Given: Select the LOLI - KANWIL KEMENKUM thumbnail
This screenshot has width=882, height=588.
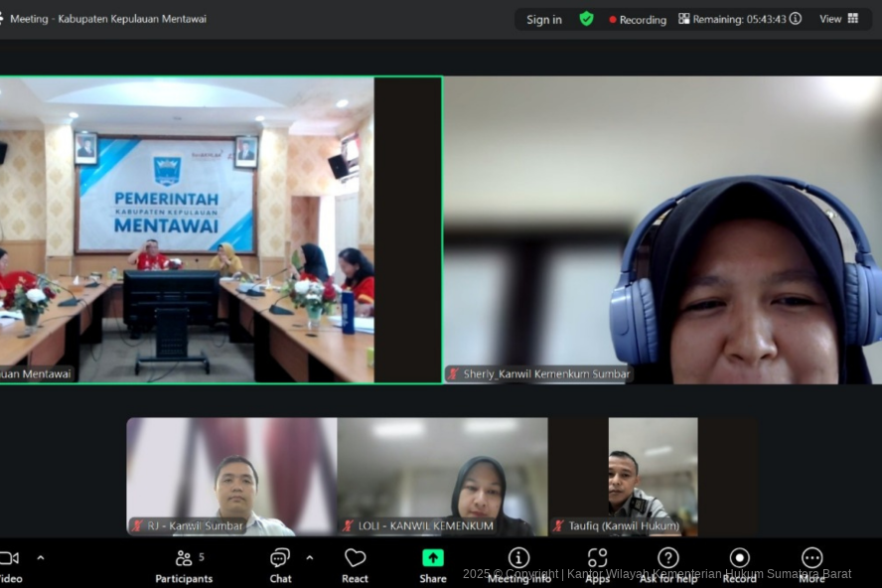Looking at the screenshot, I should [442, 477].
